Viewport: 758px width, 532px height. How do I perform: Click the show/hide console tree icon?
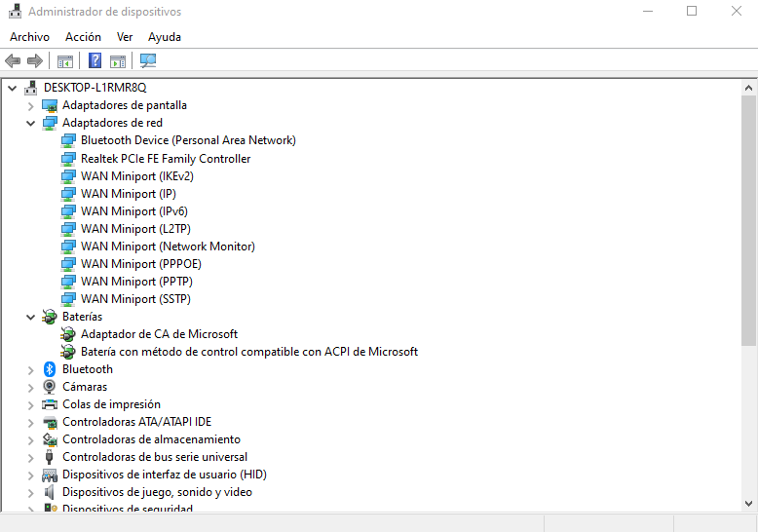pyautogui.click(x=64, y=61)
